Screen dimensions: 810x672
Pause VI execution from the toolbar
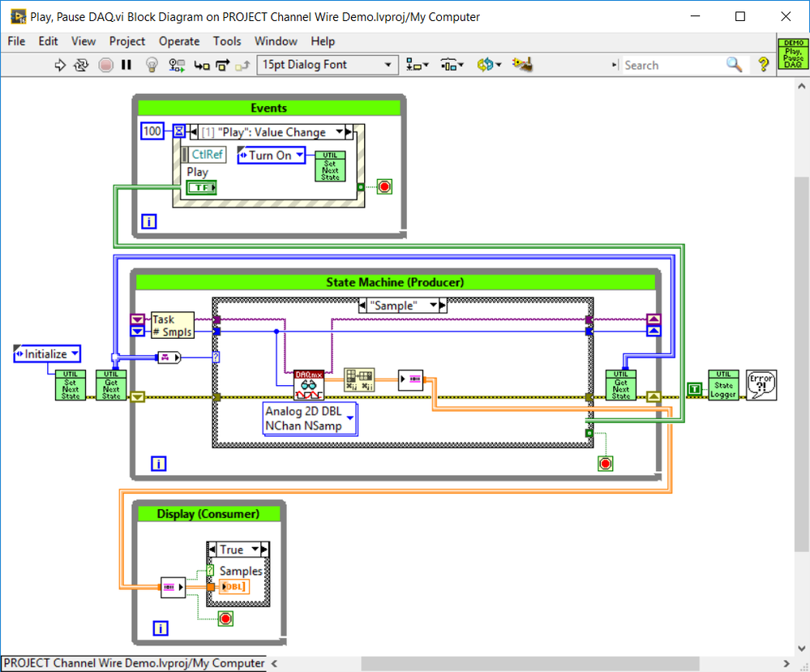(x=126, y=65)
